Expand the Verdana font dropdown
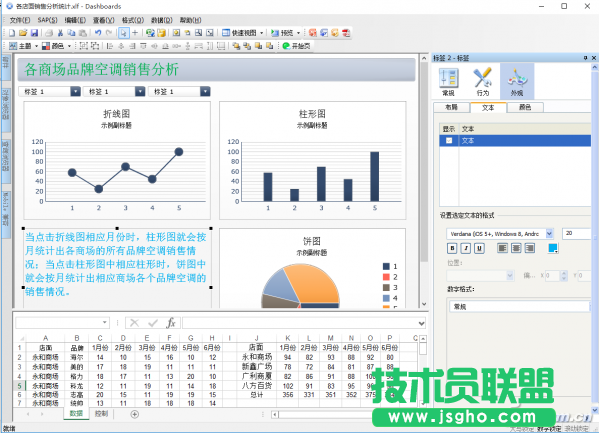This screenshot has width=599, height=433. pyautogui.click(x=549, y=233)
